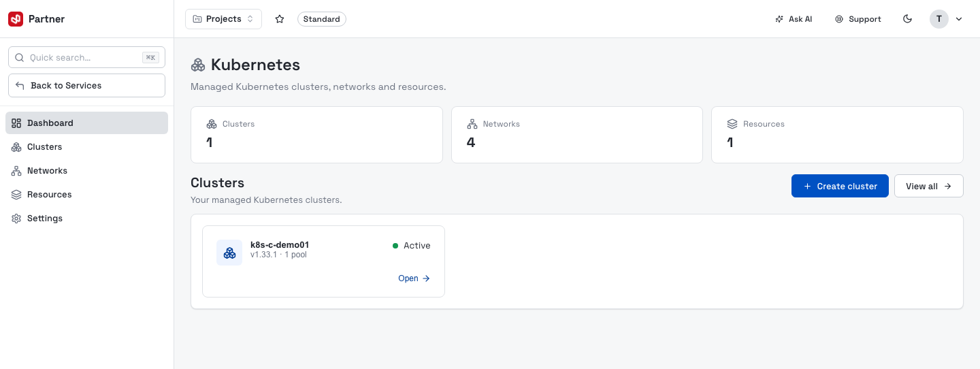This screenshot has height=369, width=980.
Task: Star this page with the favorite icon
Action: pos(280,19)
